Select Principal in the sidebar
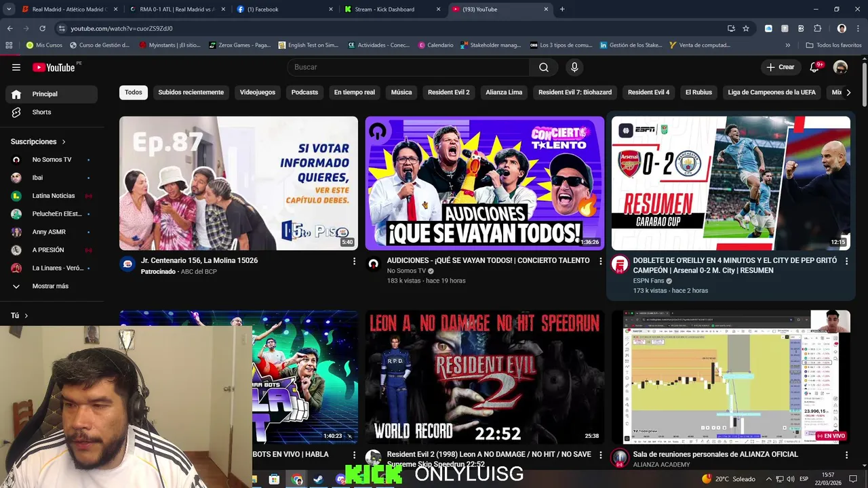The image size is (868, 488). point(52,94)
